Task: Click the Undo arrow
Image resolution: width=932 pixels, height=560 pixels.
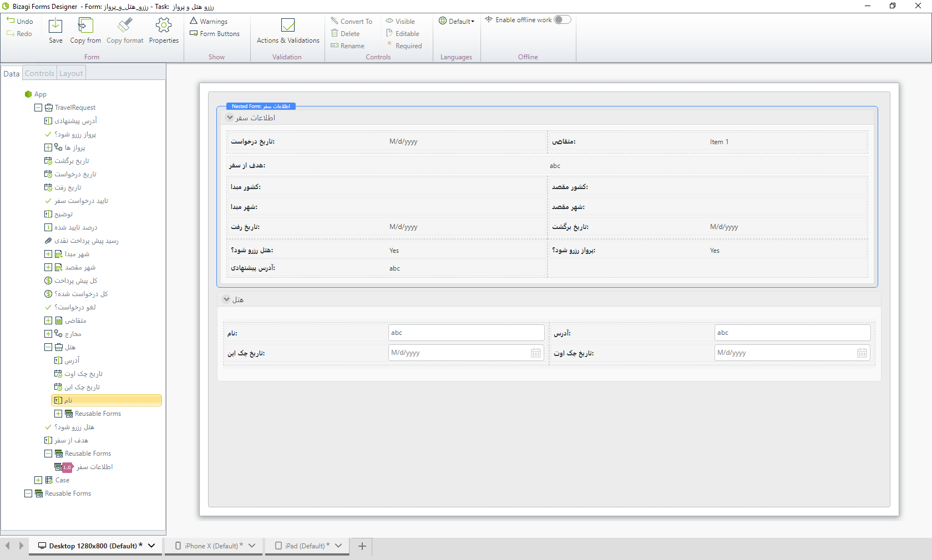Action: coord(11,21)
